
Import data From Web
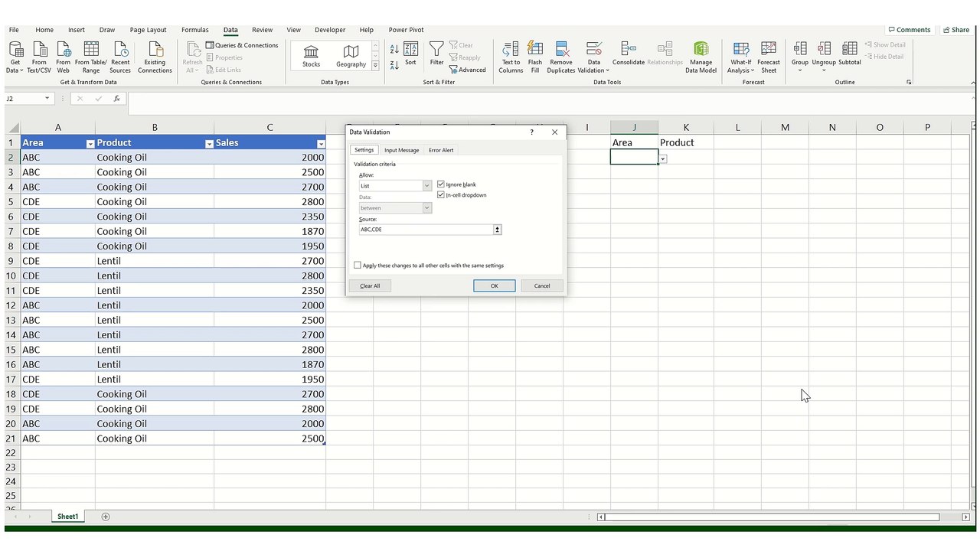point(63,57)
